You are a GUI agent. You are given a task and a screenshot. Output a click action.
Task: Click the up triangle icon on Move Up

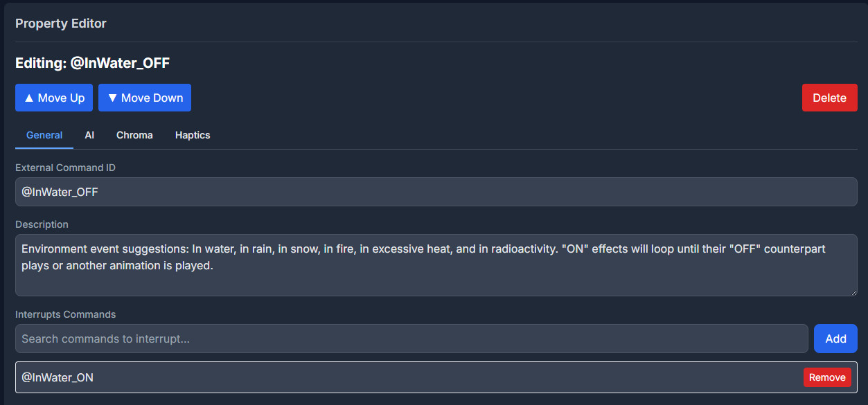point(29,98)
